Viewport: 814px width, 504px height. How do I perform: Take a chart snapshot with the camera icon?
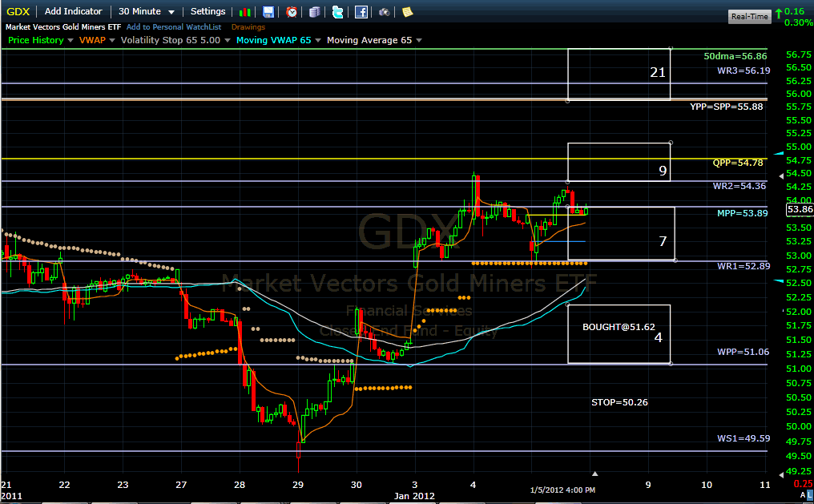(384, 12)
